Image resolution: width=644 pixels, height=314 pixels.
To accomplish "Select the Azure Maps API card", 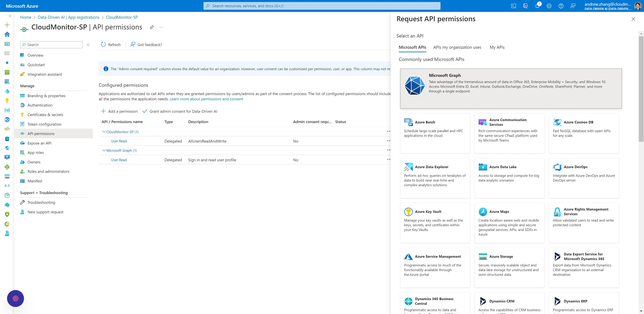I will [x=509, y=223].
